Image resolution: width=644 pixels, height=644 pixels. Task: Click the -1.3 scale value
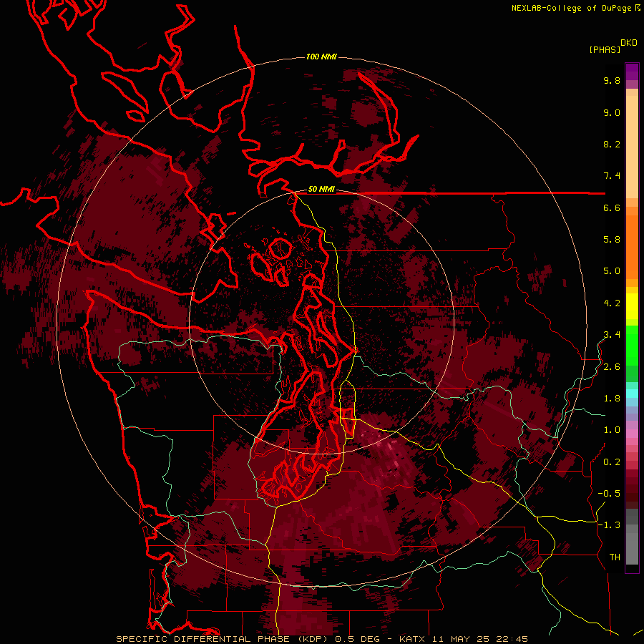[609, 526]
